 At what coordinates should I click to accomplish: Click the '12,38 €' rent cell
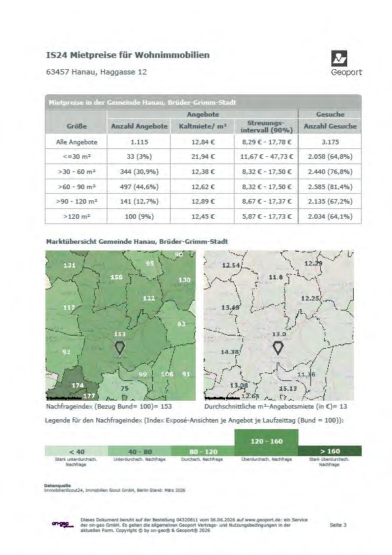203,171
